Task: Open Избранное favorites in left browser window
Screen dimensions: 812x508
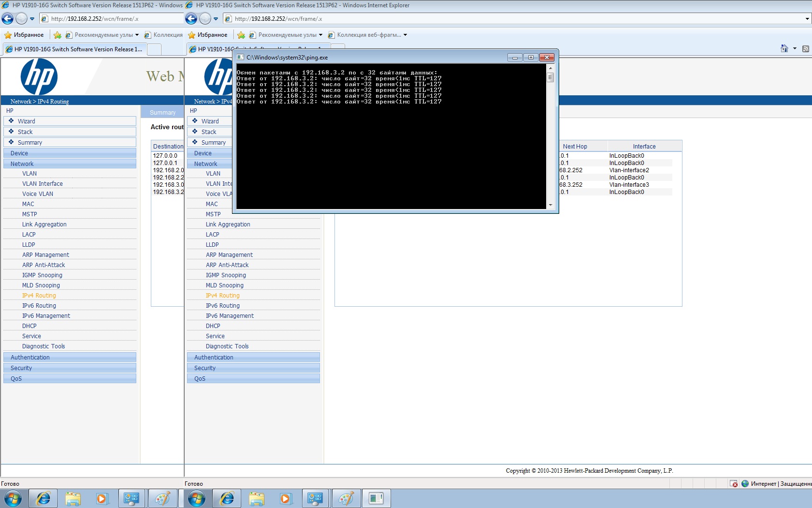Action: click(24, 35)
